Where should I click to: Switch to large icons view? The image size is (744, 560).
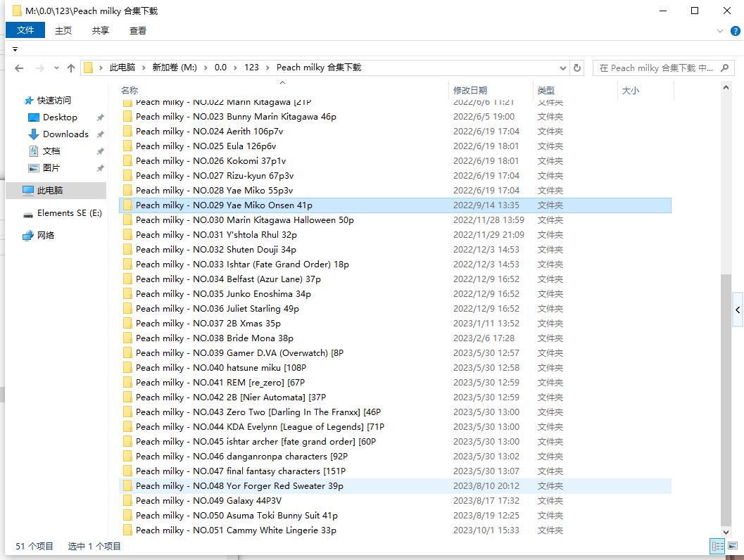click(733, 546)
